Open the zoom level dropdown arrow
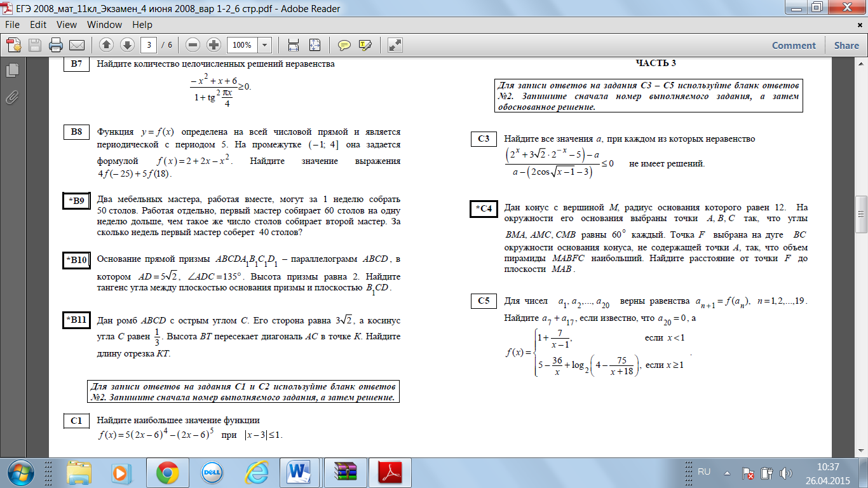Image resolution: width=868 pixels, height=488 pixels. click(265, 45)
